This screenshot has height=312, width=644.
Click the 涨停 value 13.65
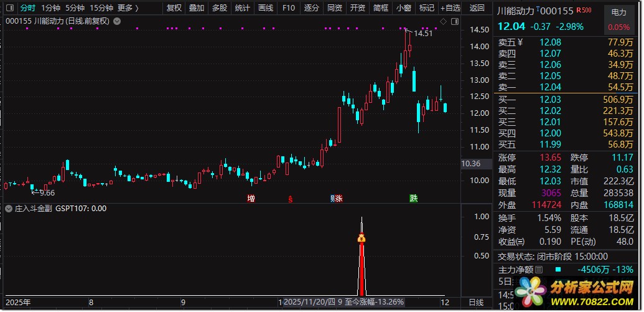pos(550,158)
